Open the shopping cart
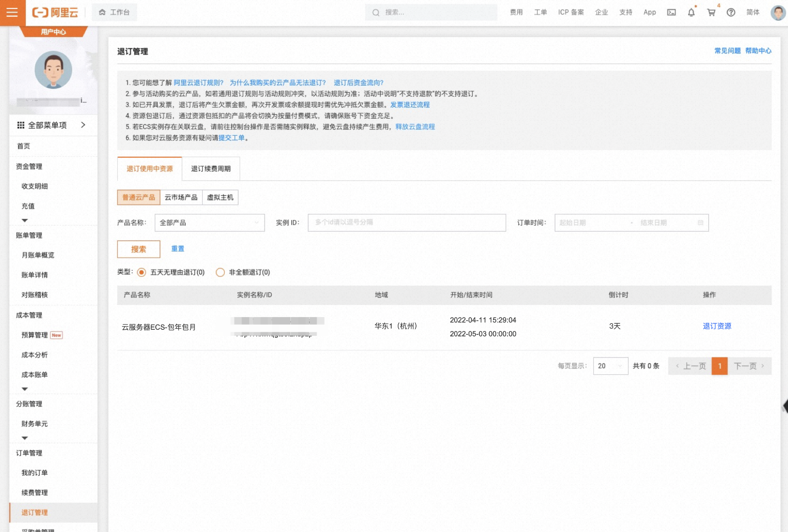The height and width of the screenshot is (532, 788). [x=711, y=13]
